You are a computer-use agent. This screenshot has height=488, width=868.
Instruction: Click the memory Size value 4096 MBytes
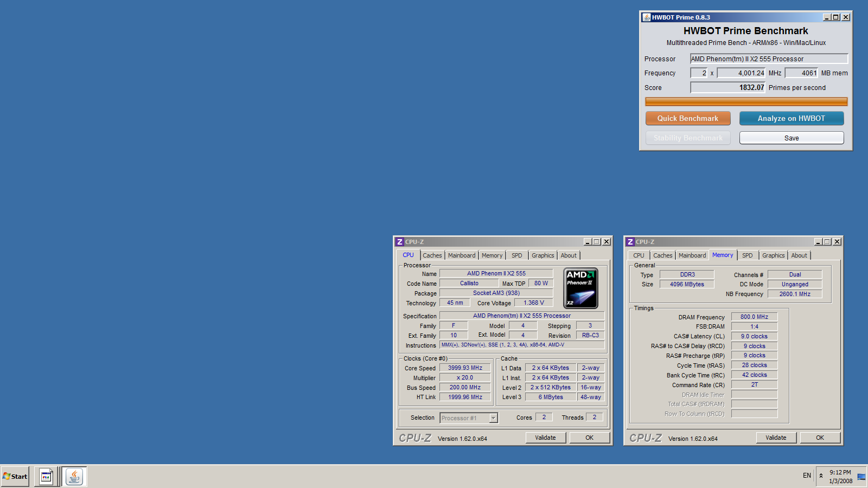click(x=687, y=284)
